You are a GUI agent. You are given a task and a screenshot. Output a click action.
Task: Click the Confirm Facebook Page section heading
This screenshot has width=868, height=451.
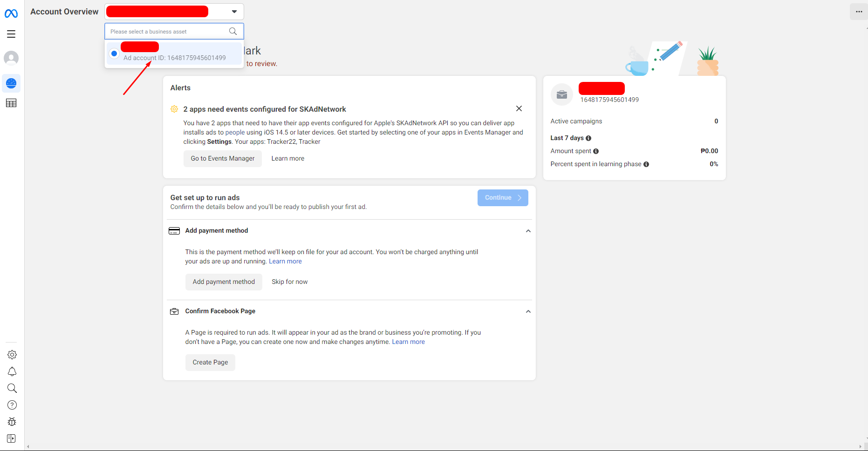(x=220, y=311)
